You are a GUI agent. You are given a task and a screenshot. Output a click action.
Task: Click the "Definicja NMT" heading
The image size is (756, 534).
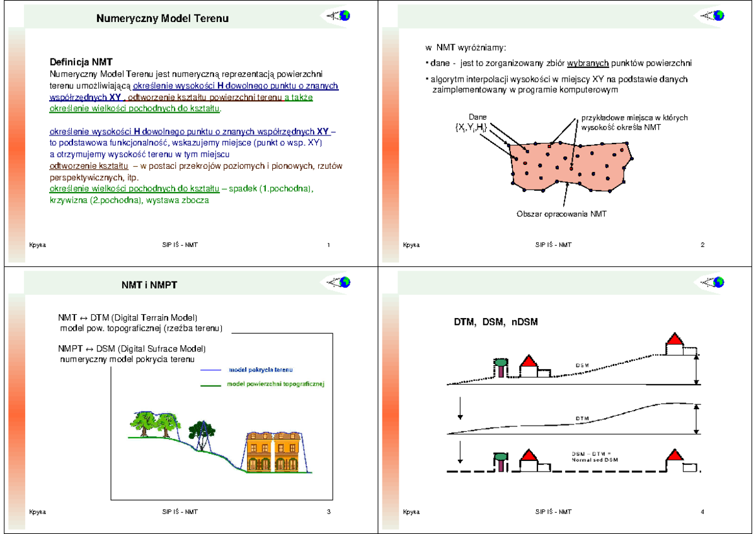(81, 62)
